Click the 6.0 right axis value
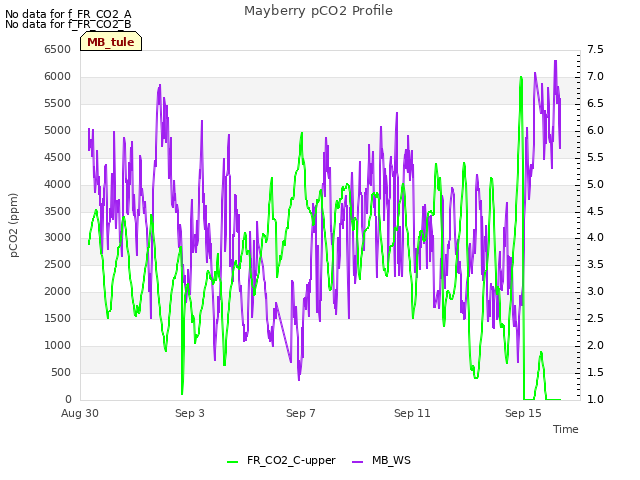This screenshot has width=640, height=480. point(595,130)
